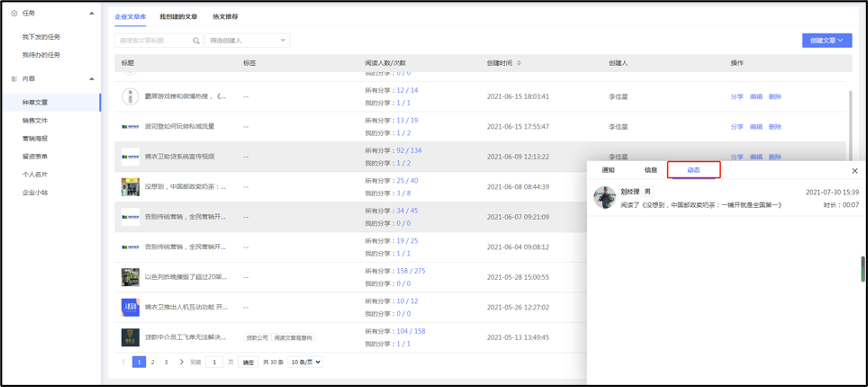Click the 92 / 134 read count link
This screenshot has width=868, height=387.
click(409, 151)
